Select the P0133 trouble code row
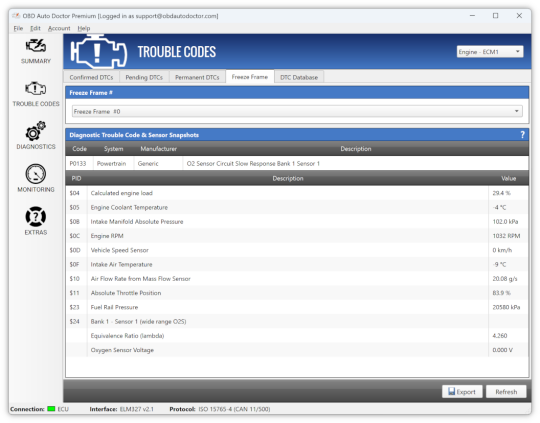540x423 pixels. [x=297, y=163]
